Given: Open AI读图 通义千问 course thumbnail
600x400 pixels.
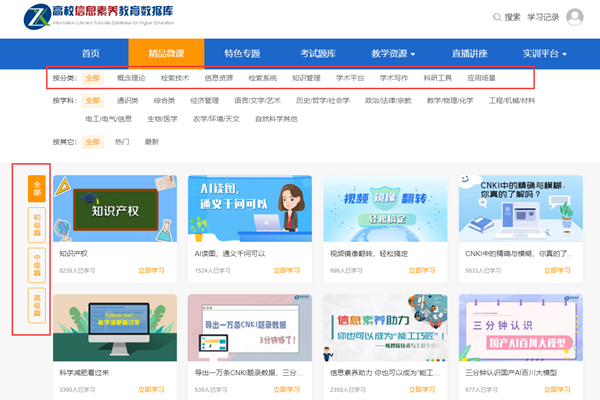Looking at the screenshot, I should 250,209.
